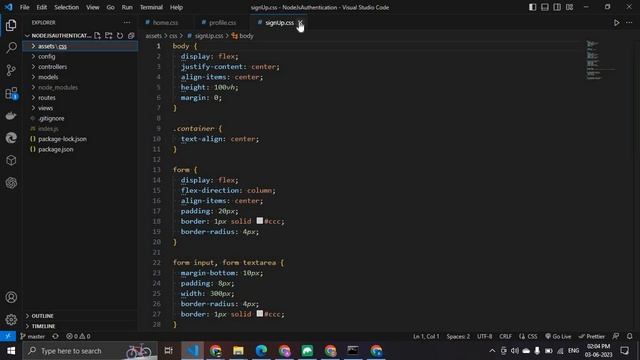
Task: Open the Accounts icon
Action: coord(11,297)
